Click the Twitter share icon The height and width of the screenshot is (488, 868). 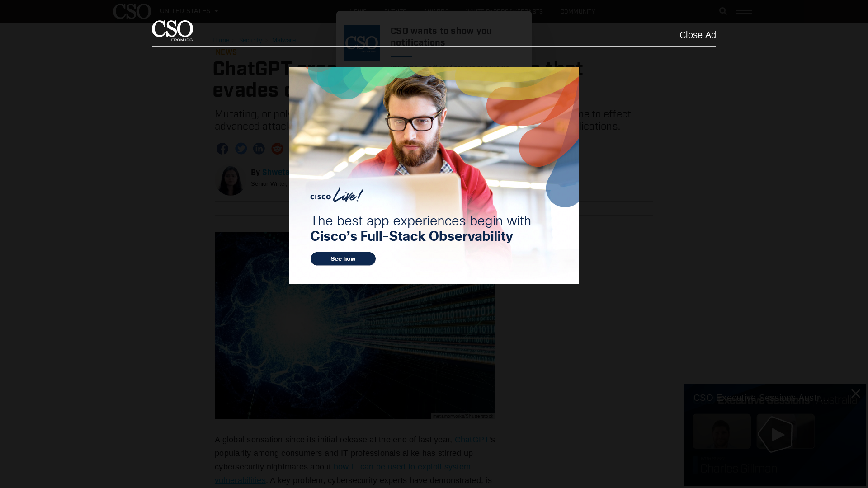point(240,148)
